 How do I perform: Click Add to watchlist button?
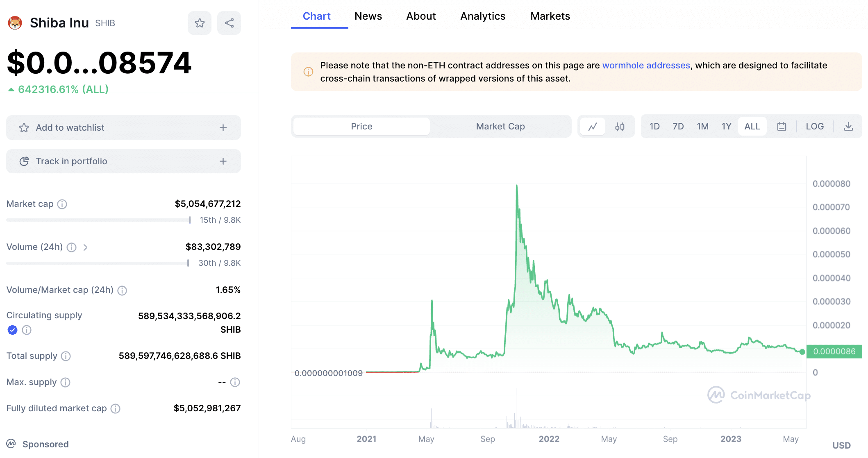(123, 128)
